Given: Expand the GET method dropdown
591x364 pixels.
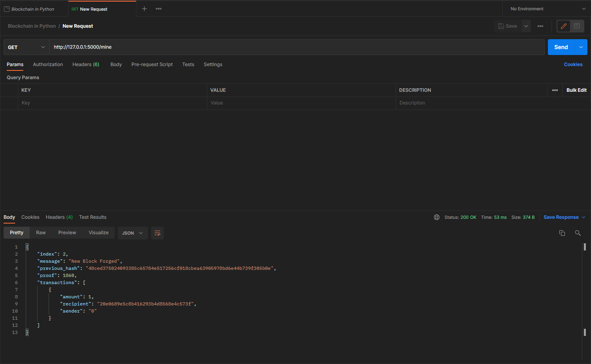Looking at the screenshot, I should click(x=26, y=47).
